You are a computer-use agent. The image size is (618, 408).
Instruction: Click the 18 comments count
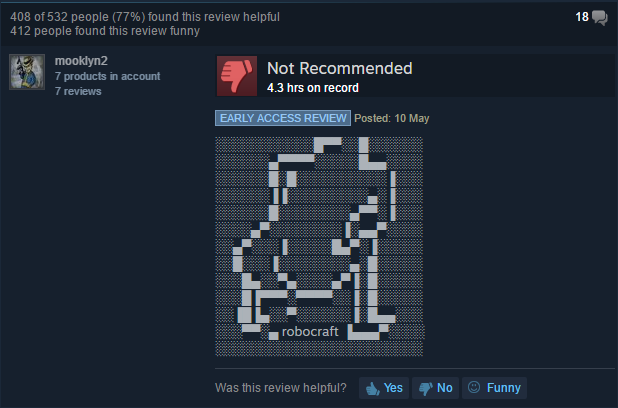tap(582, 17)
